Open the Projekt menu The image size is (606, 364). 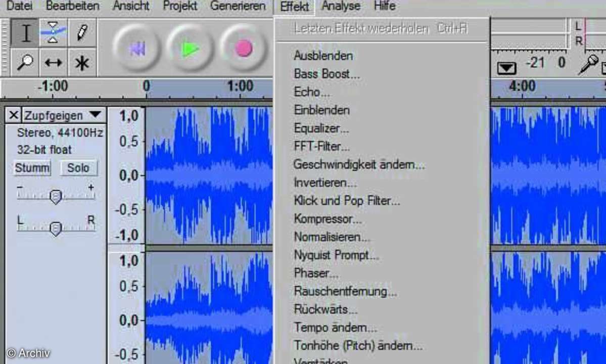[180, 6]
